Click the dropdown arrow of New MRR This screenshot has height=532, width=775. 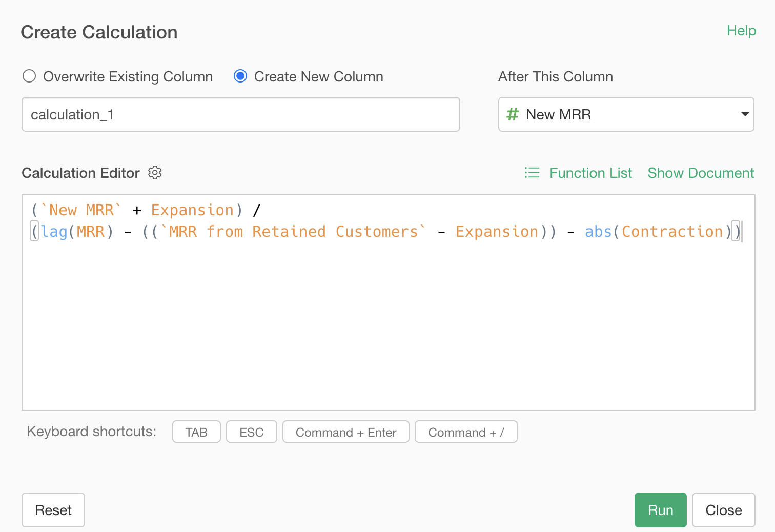[745, 114]
